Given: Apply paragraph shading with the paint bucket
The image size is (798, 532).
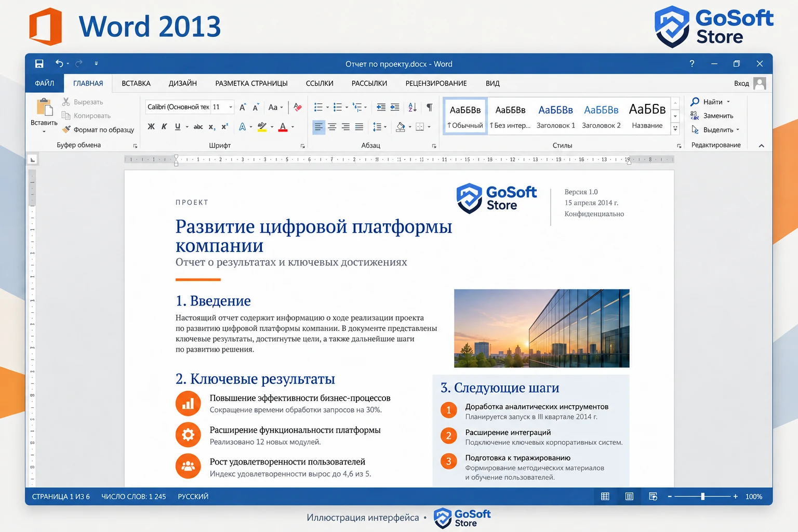Looking at the screenshot, I should coord(401,127).
